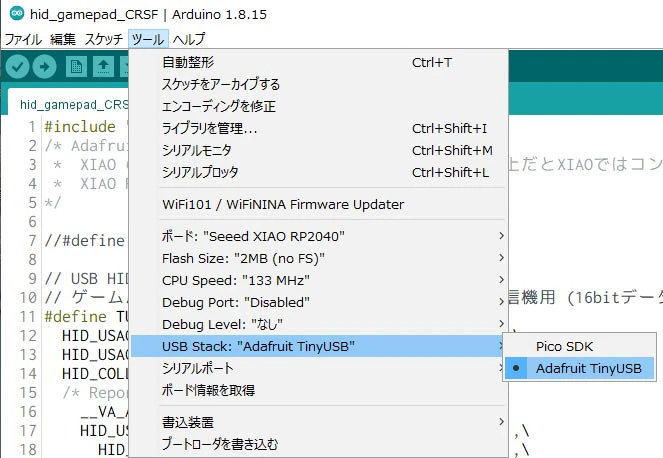Select the Adafruit TinyUSB radio option
The height and width of the screenshot is (458, 663).
(579, 368)
